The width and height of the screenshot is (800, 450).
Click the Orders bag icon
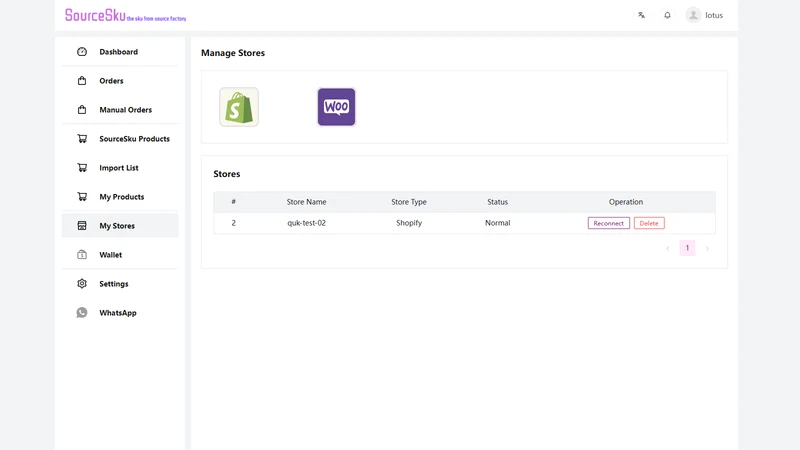[x=82, y=81]
